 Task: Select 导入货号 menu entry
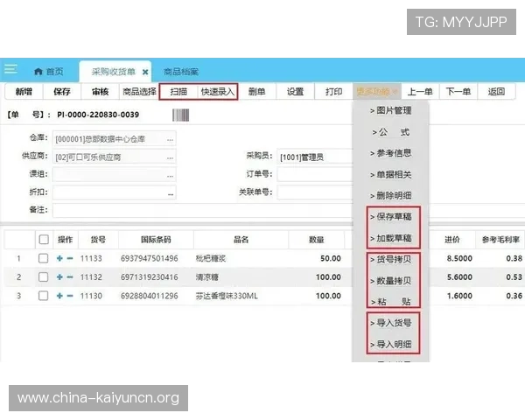coord(391,323)
